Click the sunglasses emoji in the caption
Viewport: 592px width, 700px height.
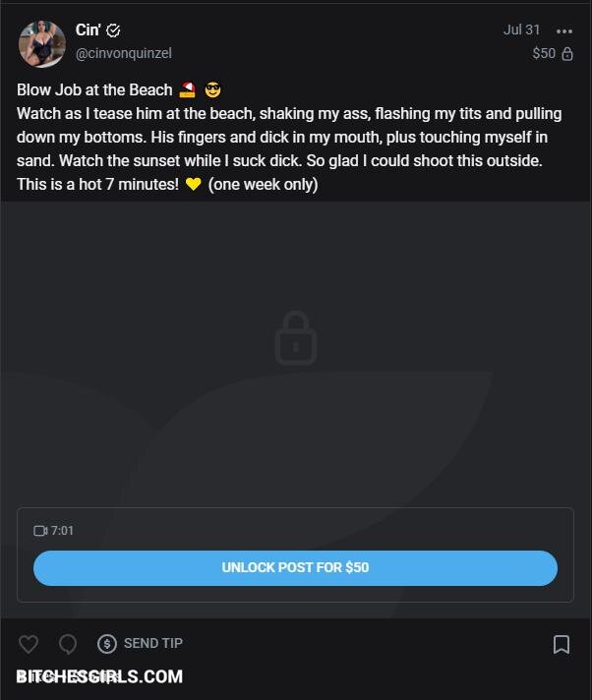pos(213,90)
